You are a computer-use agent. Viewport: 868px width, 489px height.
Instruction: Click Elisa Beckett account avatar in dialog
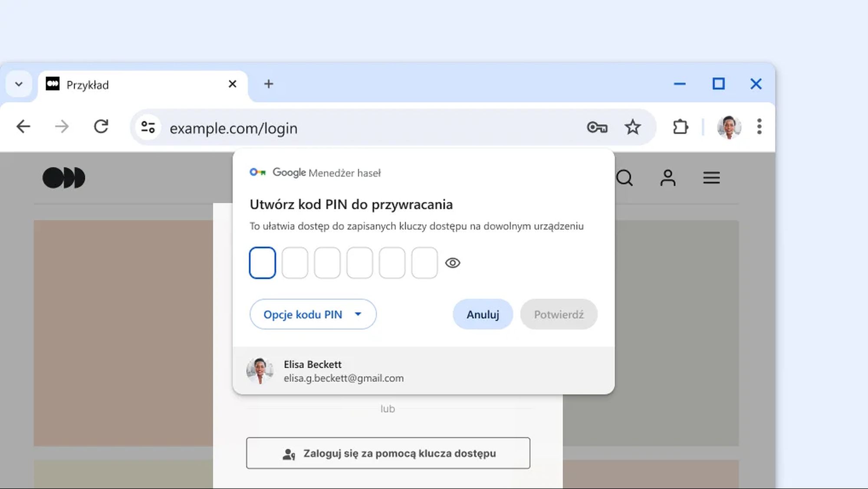(x=260, y=371)
